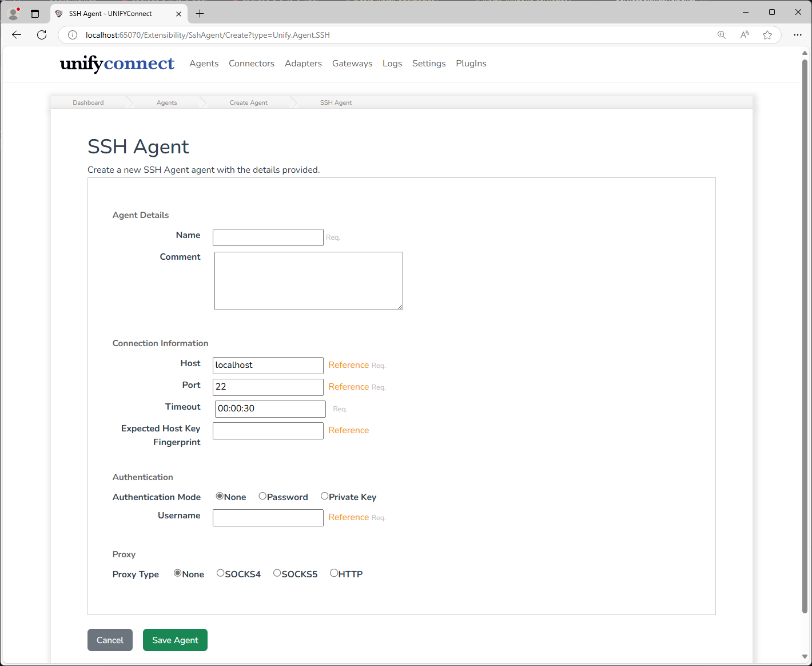Open the Agents menu
Viewport: 812px width, 666px height.
point(204,64)
